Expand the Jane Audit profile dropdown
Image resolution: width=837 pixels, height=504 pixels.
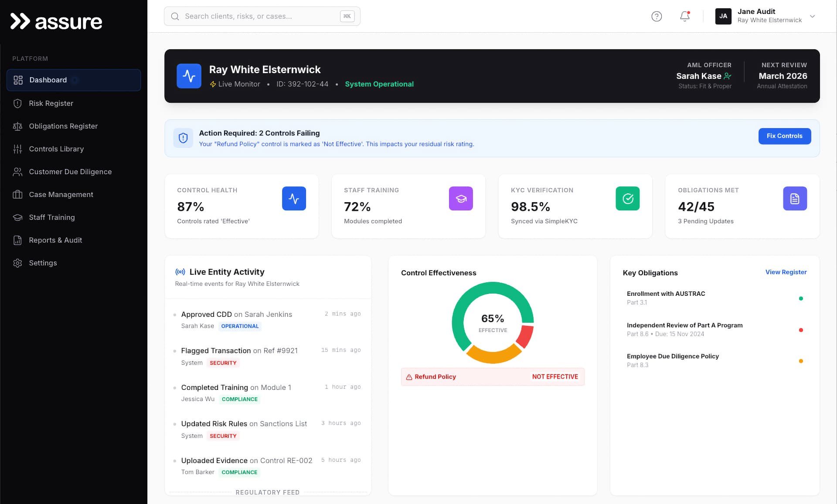[x=813, y=16]
